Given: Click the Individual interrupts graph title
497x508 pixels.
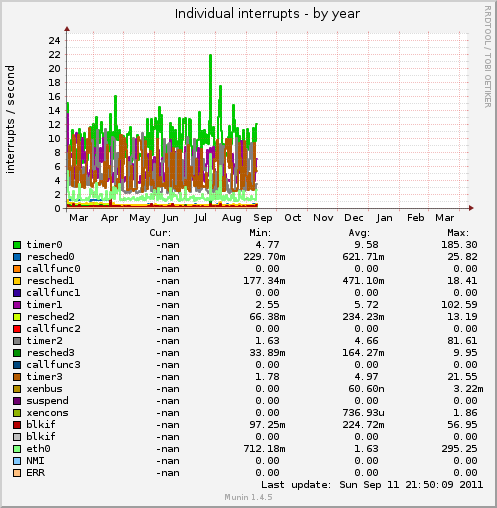Looking at the screenshot, I should pyautogui.click(x=267, y=14).
